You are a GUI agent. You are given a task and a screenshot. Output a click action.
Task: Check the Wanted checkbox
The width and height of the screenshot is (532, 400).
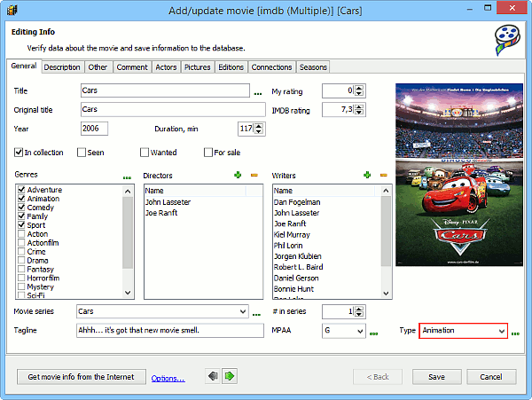coord(145,153)
